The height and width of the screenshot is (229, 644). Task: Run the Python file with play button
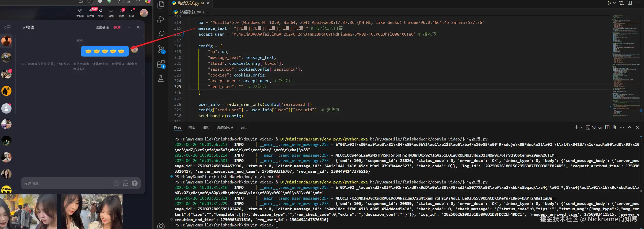[609, 3]
